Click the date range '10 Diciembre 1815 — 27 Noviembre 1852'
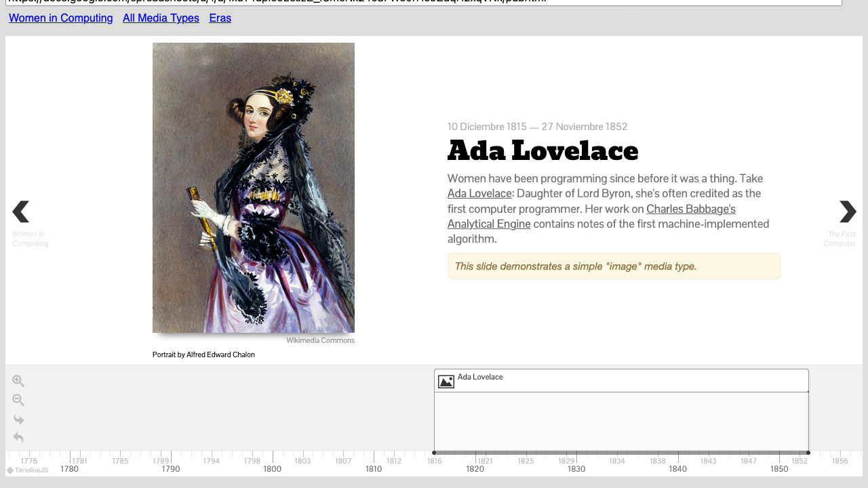The height and width of the screenshot is (488, 868). coord(537,127)
